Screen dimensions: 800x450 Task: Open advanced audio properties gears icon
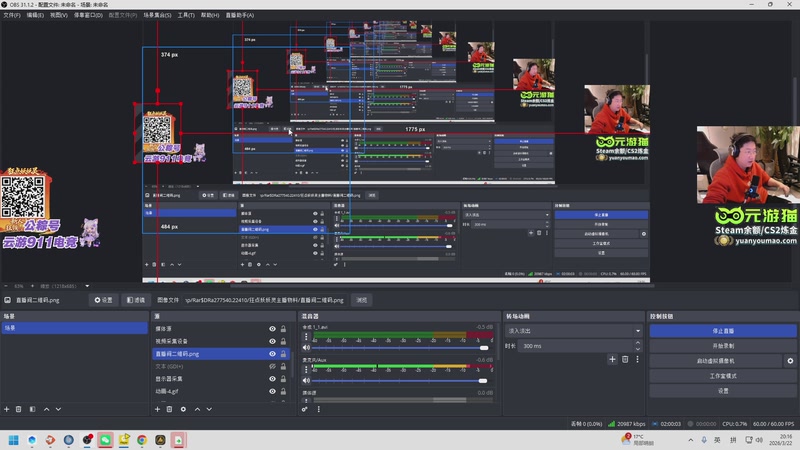pyautogui.click(x=305, y=409)
